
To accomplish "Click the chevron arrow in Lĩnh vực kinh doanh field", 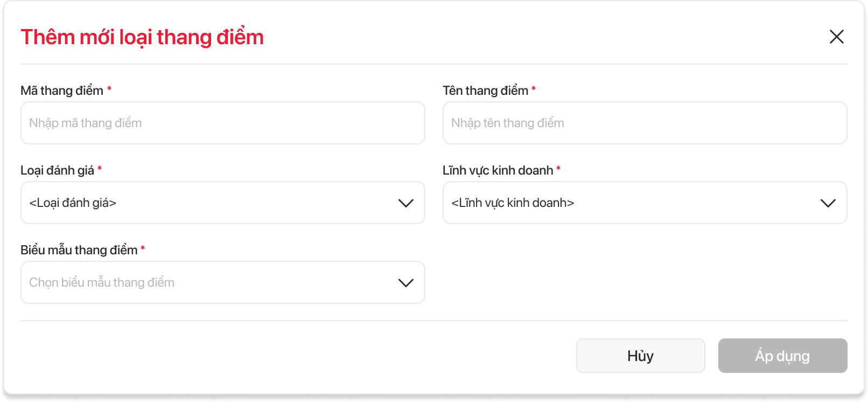I will point(828,203).
